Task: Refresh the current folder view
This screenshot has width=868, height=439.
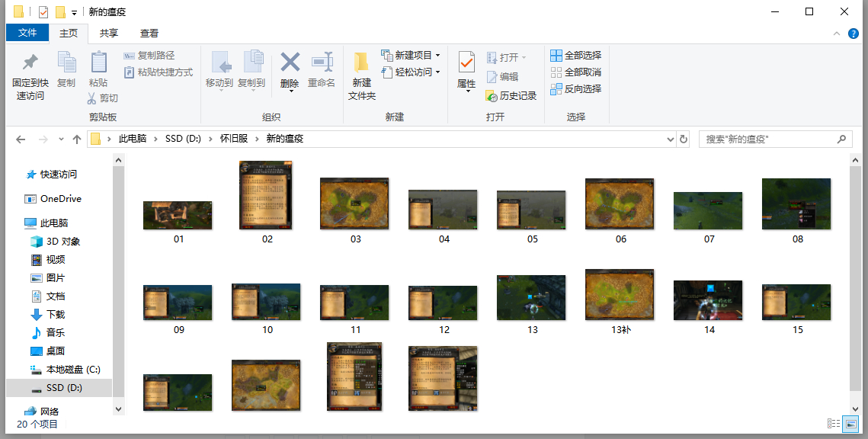Action: coord(684,139)
